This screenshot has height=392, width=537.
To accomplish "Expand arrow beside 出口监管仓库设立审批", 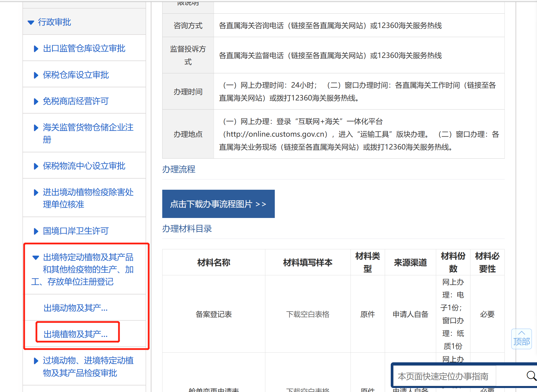I will (36, 49).
